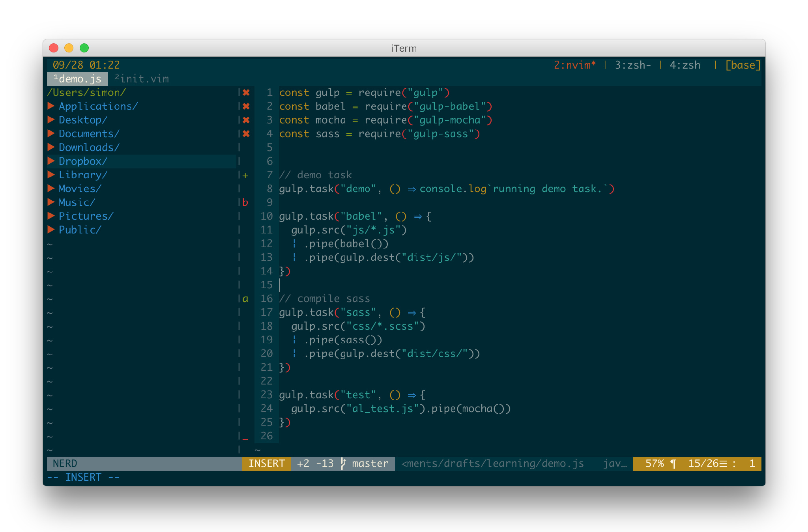Click the INSERT mode indicator in statusline

(267, 464)
